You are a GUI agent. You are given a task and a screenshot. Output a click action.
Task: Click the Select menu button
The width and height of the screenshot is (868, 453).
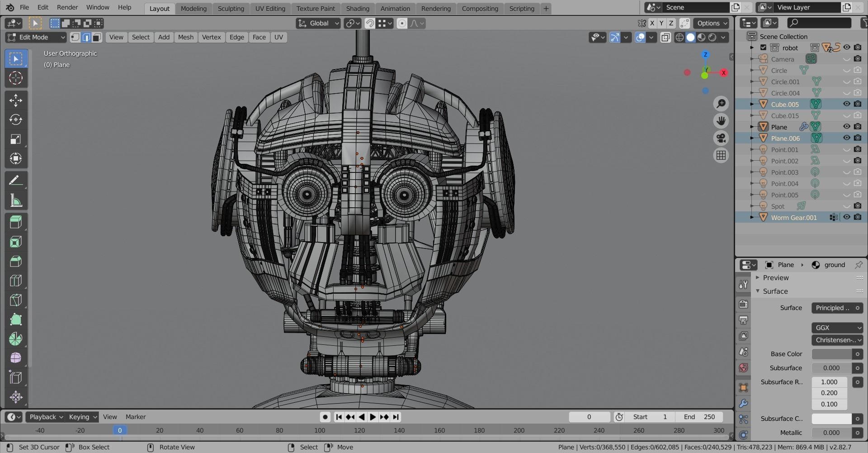(x=141, y=37)
